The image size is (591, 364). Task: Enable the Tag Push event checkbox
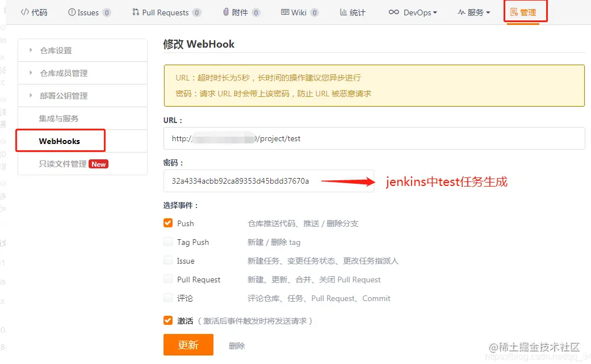pos(168,242)
